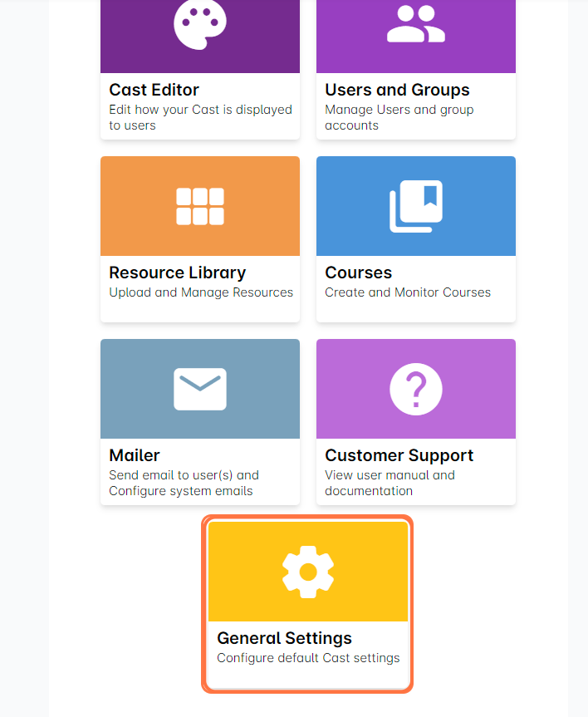Click the envelope icon for Mailer

(200, 389)
